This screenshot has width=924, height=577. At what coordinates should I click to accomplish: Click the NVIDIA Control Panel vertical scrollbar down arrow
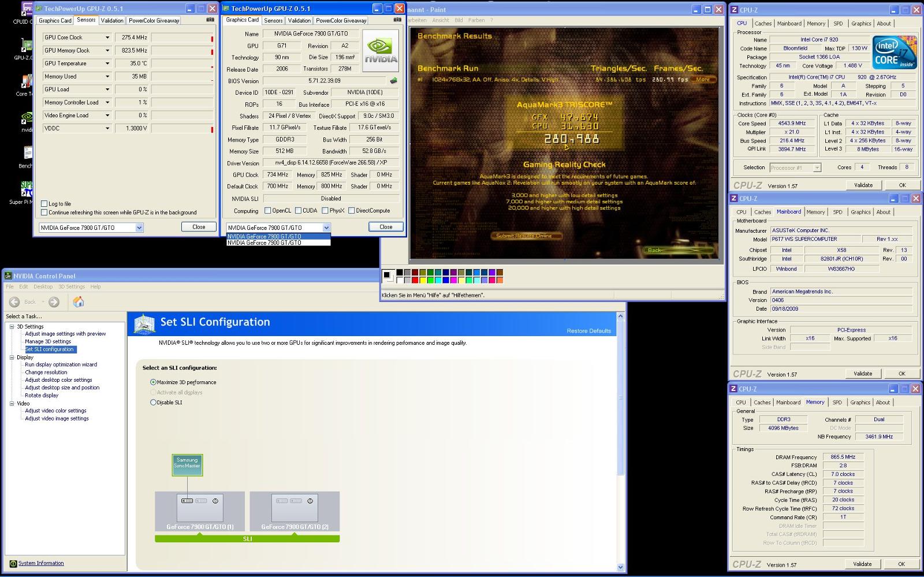pyautogui.click(x=621, y=567)
